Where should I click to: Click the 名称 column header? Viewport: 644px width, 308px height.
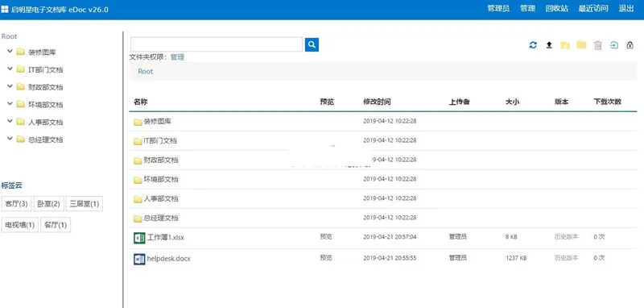coord(140,102)
